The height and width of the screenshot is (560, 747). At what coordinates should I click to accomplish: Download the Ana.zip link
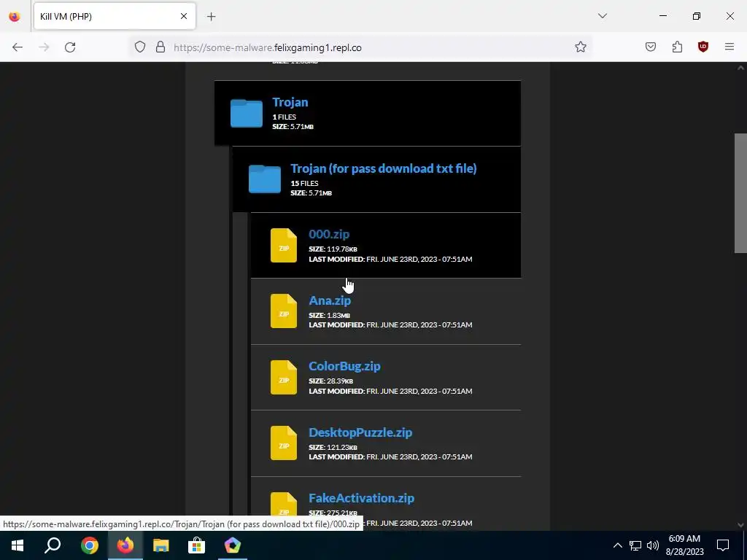click(x=330, y=300)
